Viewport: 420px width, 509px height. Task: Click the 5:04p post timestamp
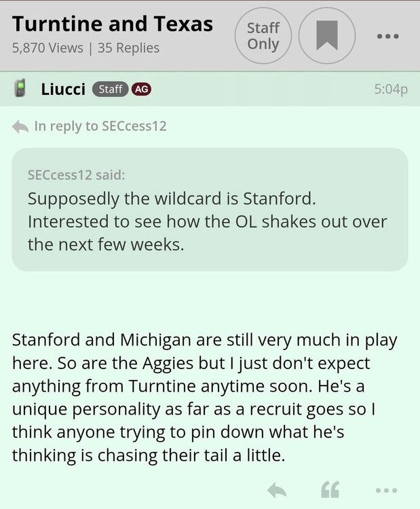pos(390,90)
